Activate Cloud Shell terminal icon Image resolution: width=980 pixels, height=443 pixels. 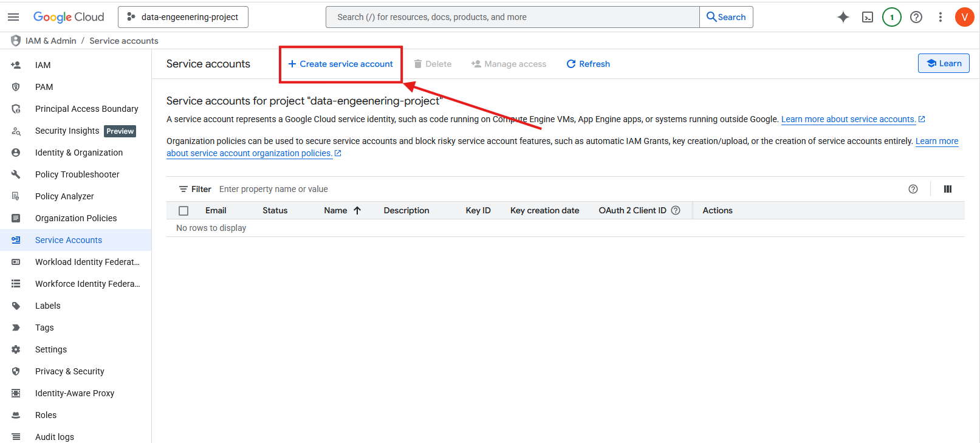click(x=868, y=17)
